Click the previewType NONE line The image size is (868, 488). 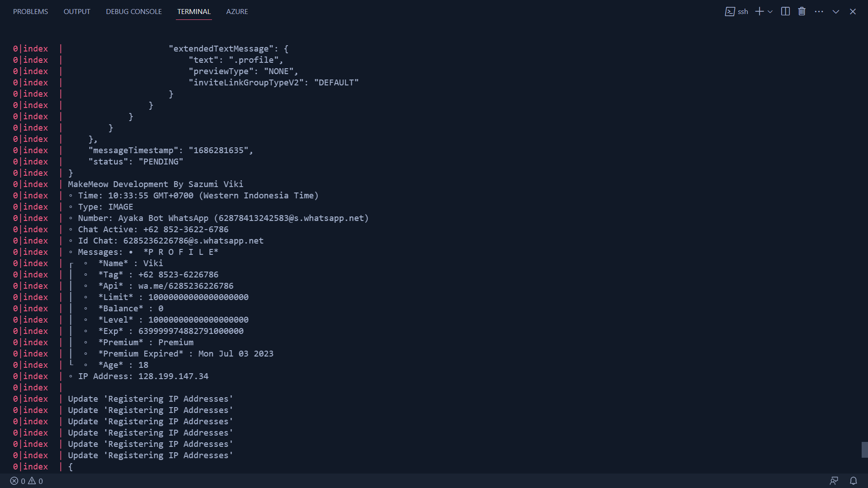[244, 71]
